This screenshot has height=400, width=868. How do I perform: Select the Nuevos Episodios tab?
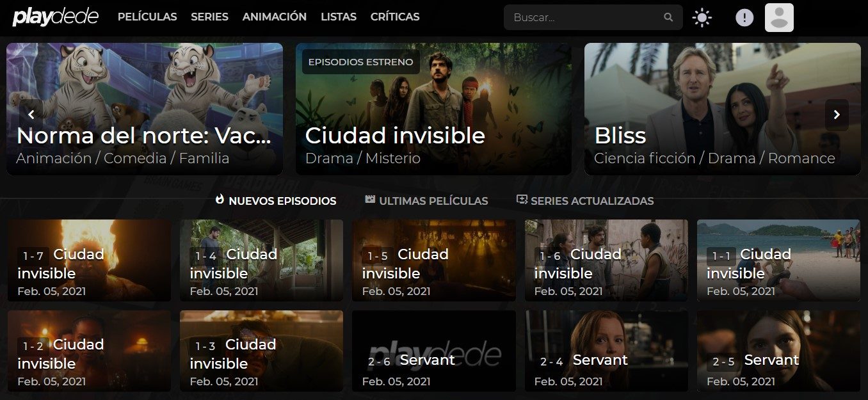276,200
